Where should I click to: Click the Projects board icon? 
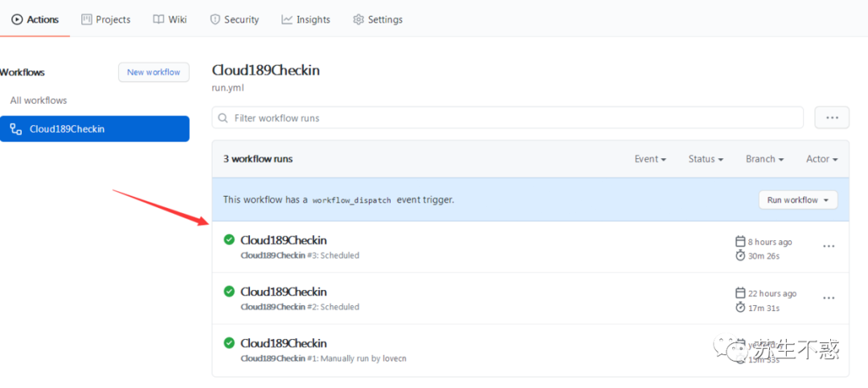[86, 19]
